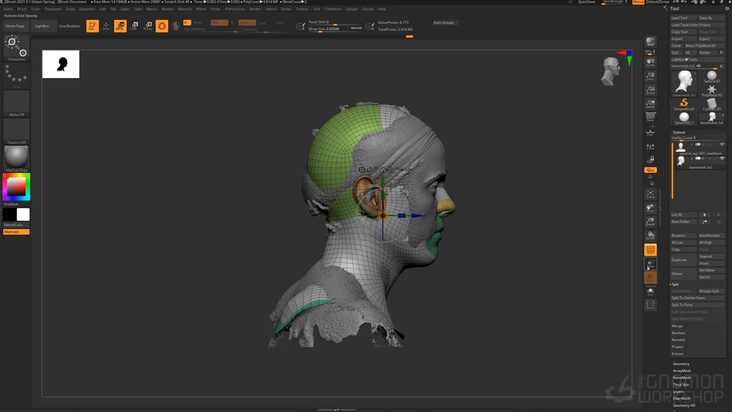Expand the Project section
Image resolution: width=732 pixels, height=412 pixels.
[x=677, y=347]
